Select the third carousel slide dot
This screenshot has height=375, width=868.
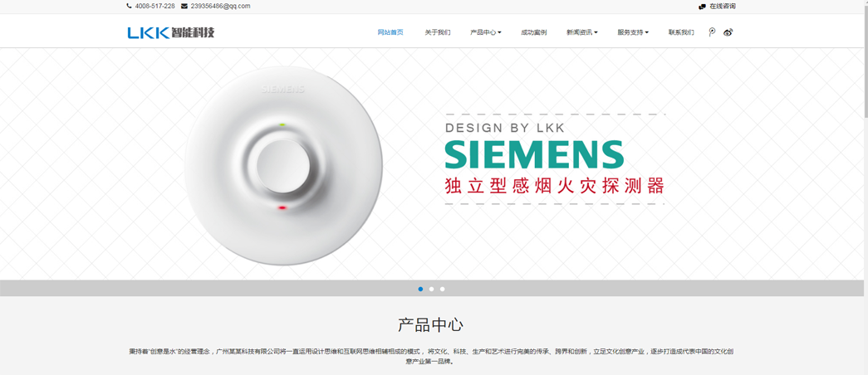point(442,289)
